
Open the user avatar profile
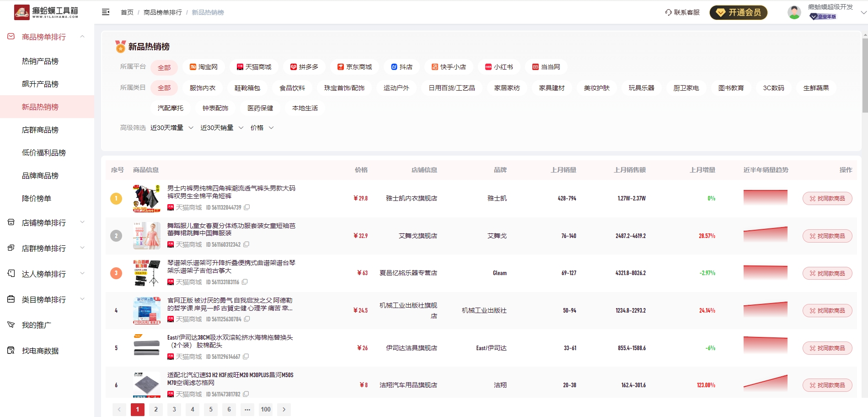[794, 12]
